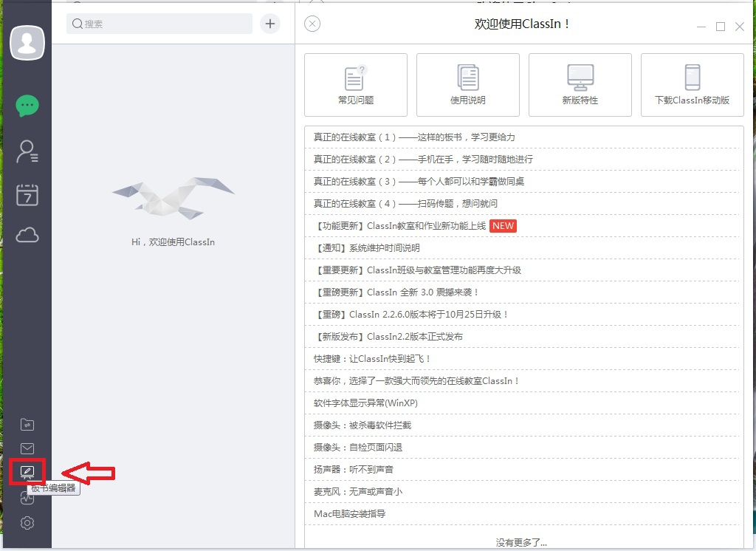Open the contacts list
The width and height of the screenshot is (756, 551).
tap(27, 151)
